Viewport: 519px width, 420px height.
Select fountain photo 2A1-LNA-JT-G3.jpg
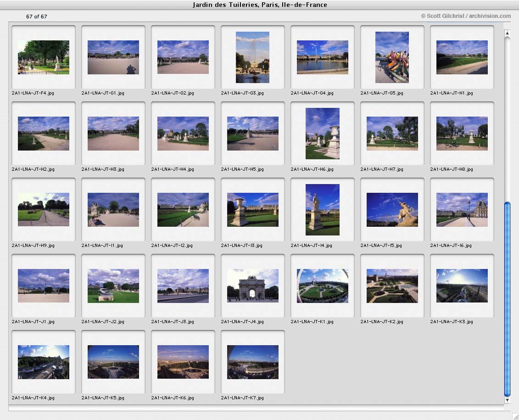pos(252,57)
